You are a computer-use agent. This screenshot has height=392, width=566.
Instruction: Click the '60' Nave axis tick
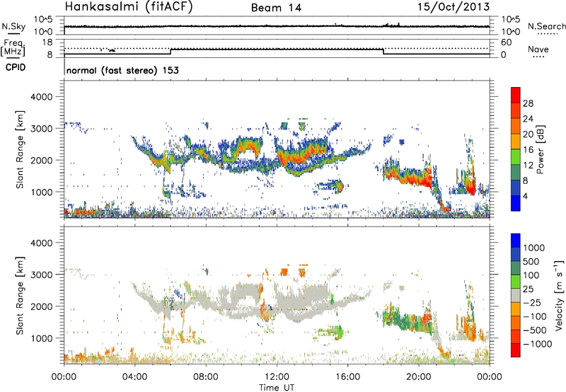tap(507, 42)
